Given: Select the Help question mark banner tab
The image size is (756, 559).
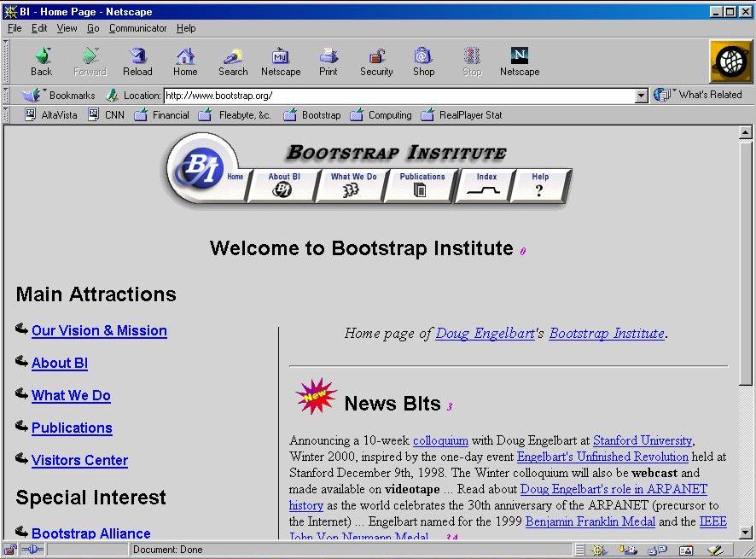Looking at the screenshot, I should [x=540, y=185].
